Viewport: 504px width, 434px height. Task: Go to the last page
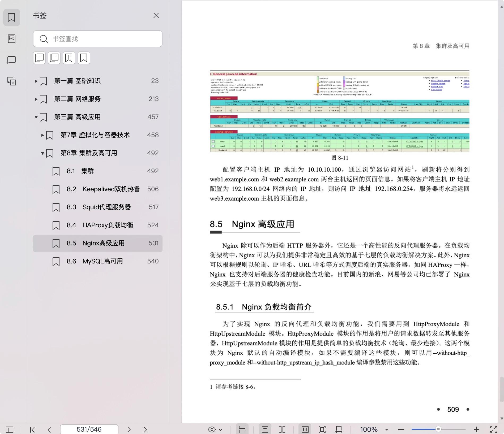pyautogui.click(x=146, y=429)
